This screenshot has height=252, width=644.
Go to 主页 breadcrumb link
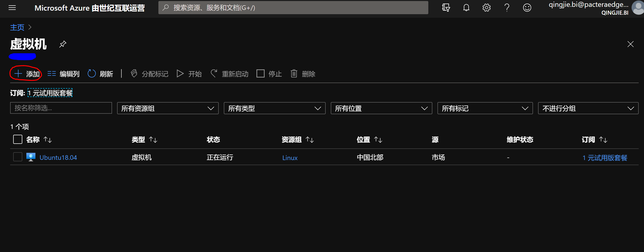(17, 27)
